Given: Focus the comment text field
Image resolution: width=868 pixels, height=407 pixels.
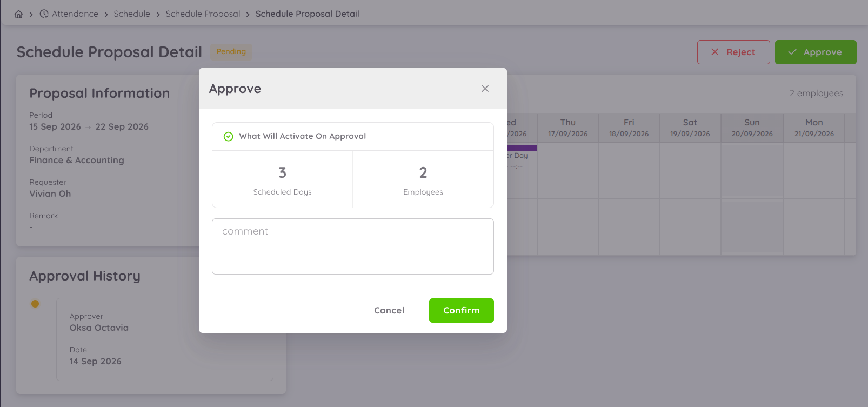Looking at the screenshot, I should point(353,246).
